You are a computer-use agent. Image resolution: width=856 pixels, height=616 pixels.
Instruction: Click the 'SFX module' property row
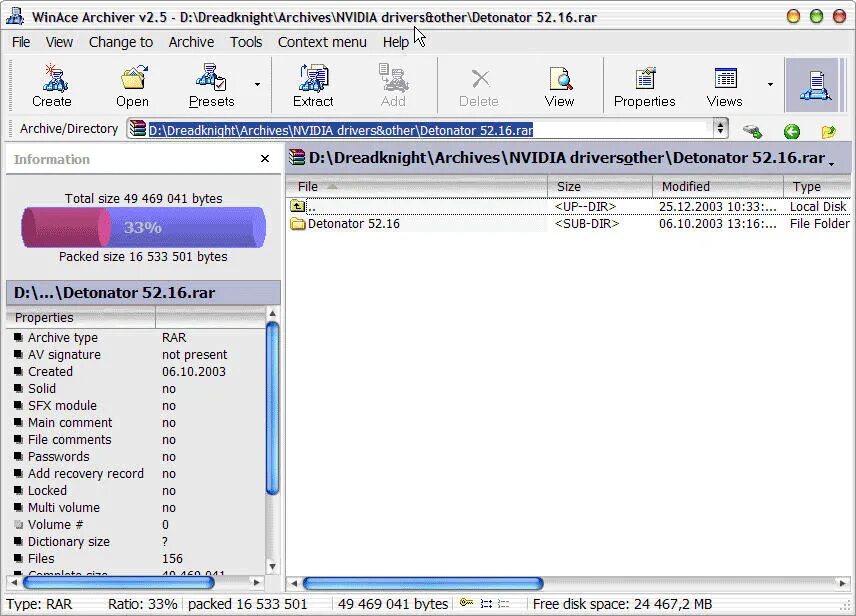point(136,405)
